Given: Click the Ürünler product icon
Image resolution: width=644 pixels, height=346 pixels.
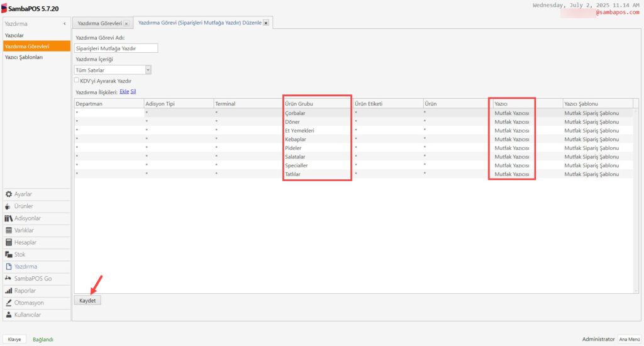Looking at the screenshot, I should (x=8, y=206).
